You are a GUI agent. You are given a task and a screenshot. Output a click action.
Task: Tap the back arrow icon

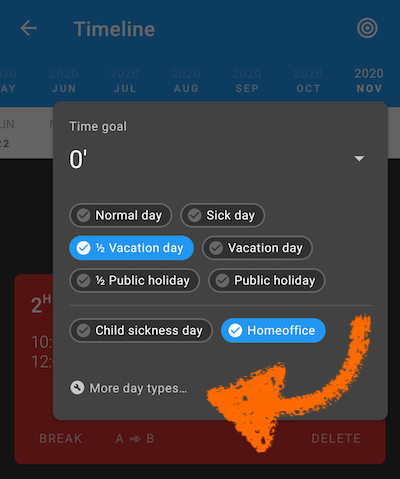[29, 28]
